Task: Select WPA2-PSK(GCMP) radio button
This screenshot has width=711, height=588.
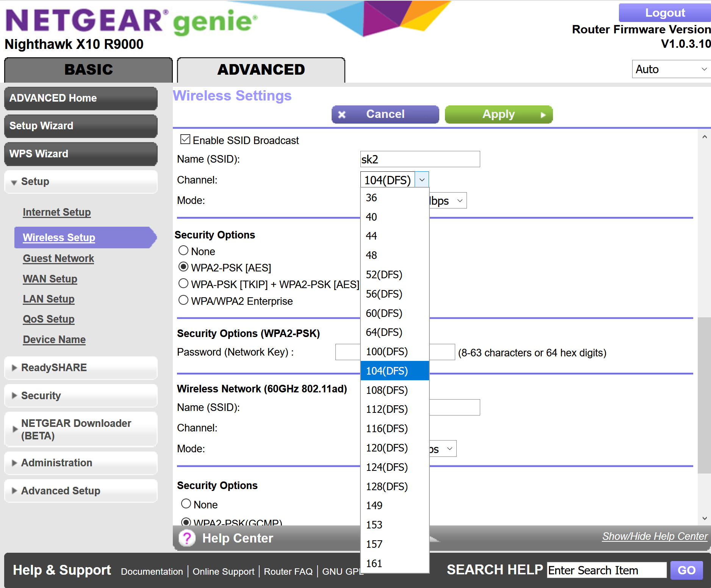Action: point(186,522)
